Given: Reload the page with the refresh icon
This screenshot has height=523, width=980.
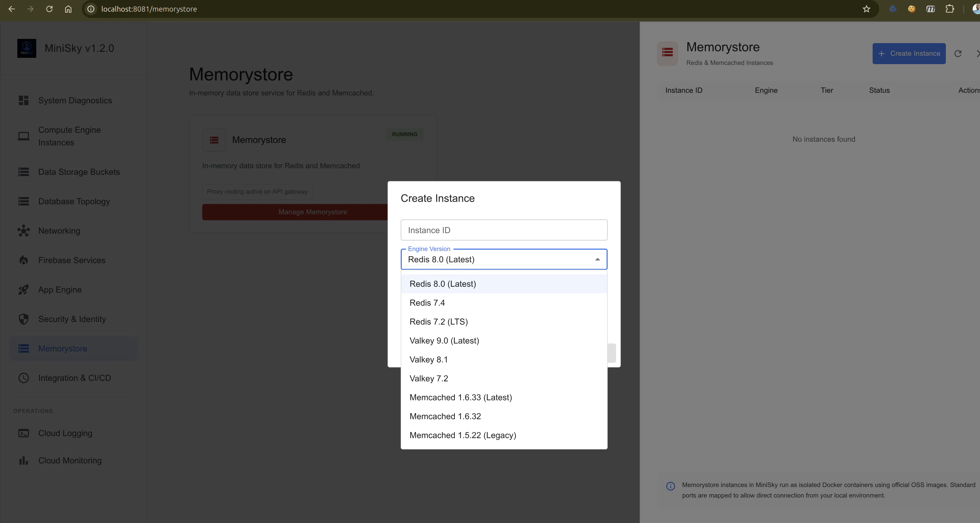Looking at the screenshot, I should coord(49,9).
